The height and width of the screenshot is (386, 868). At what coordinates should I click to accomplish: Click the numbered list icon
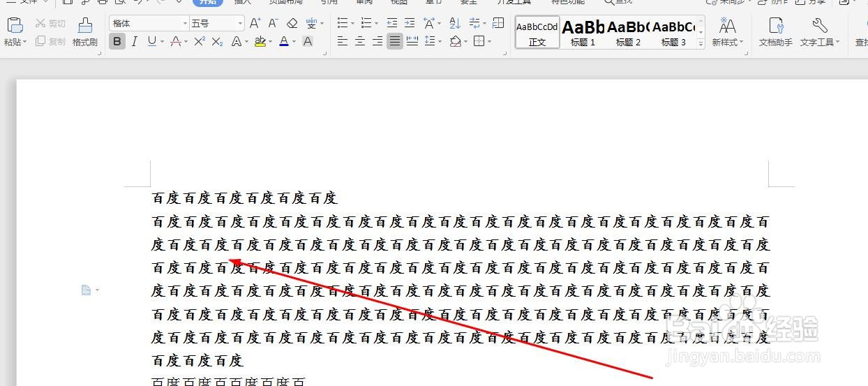(x=366, y=24)
